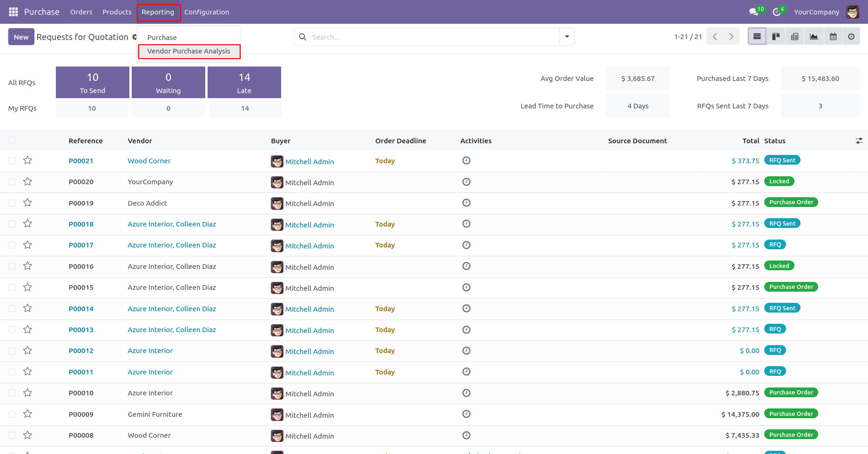Select the P00020 row checkbox
868x454 pixels.
click(12, 182)
